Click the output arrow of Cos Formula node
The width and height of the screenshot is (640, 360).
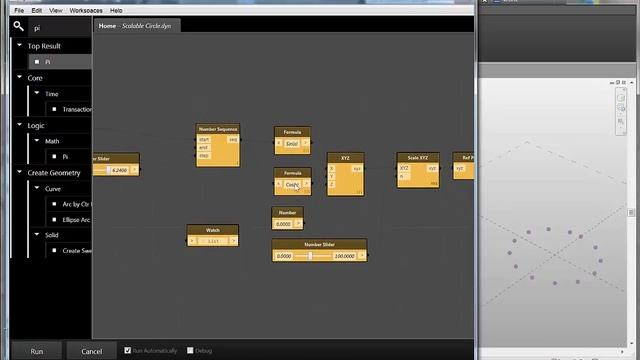307,184
